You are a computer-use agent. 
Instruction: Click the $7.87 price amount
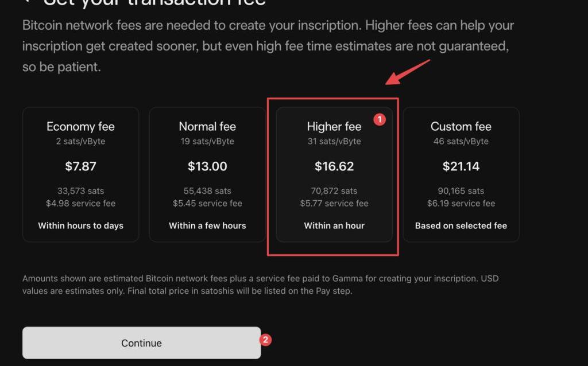click(80, 166)
